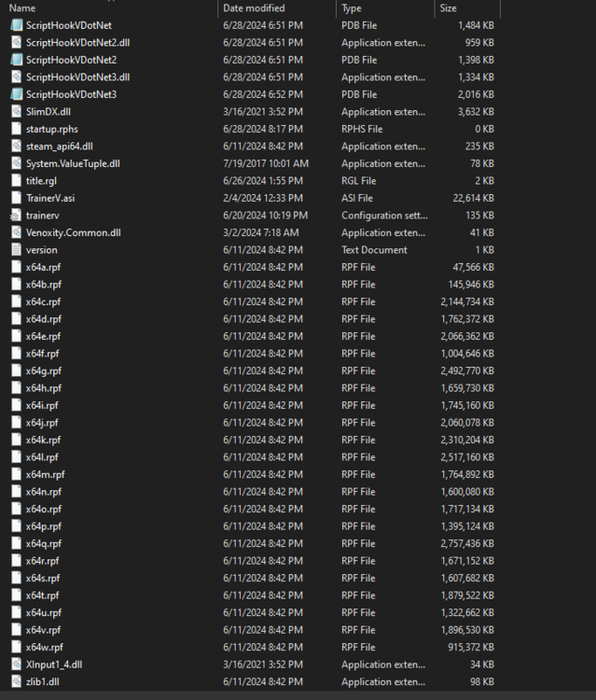Click the x64g.rpf file icon
This screenshot has height=700, width=596.
[17, 371]
